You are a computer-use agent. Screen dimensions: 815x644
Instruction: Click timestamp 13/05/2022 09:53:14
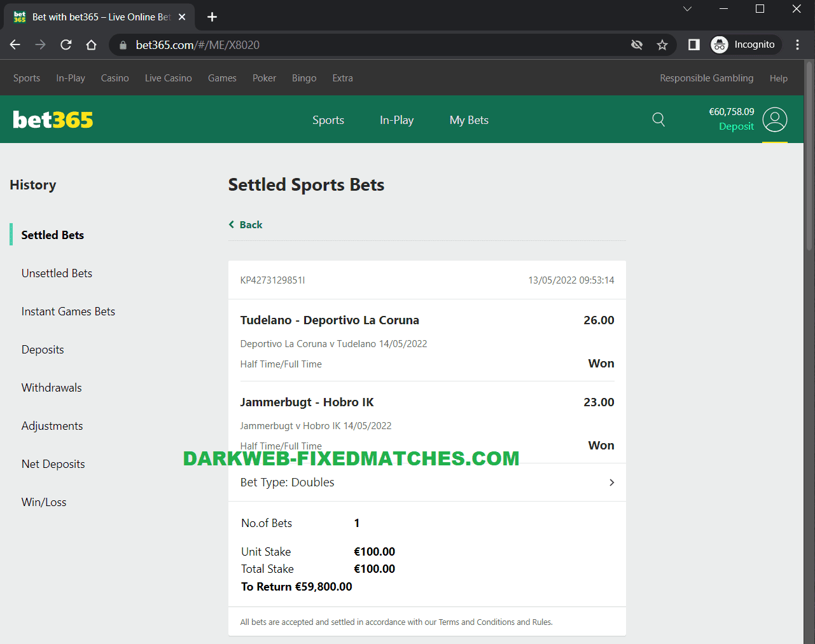pos(571,280)
